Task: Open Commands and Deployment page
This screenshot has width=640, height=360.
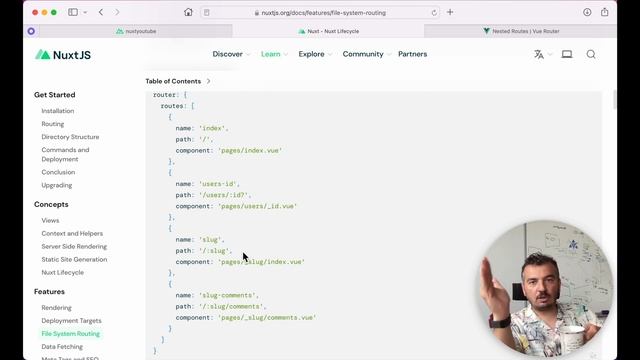Action: coord(65,155)
